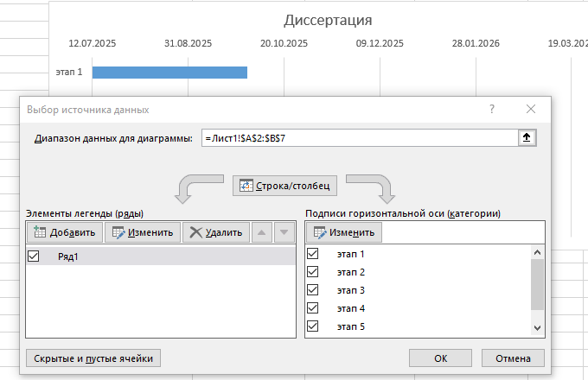Click the 09.12.2025 axis label in chart
The height and width of the screenshot is (380, 588).
[380, 43]
